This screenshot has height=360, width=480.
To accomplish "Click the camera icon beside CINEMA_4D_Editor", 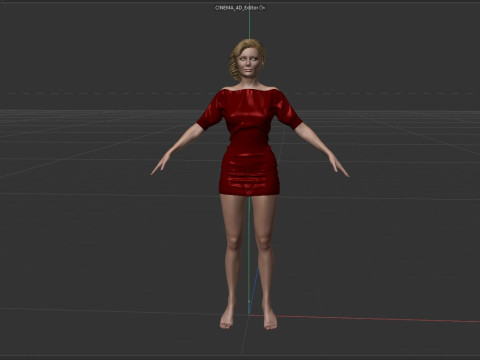I will point(262,8).
